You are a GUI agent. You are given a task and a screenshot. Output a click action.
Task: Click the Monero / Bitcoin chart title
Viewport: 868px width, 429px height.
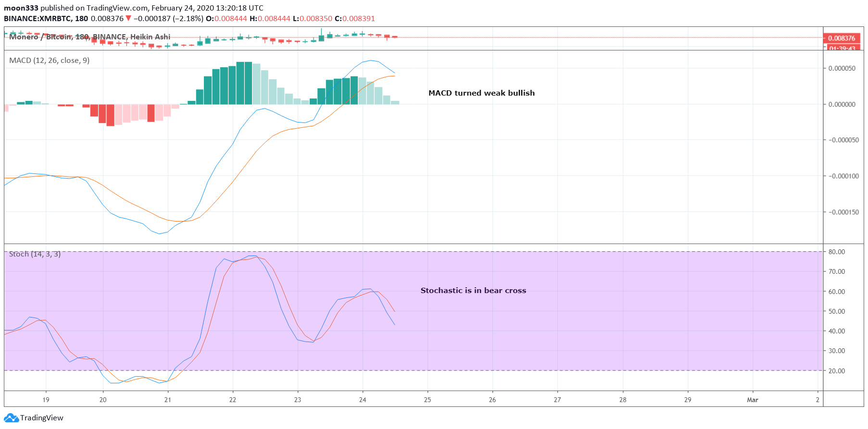click(89, 37)
